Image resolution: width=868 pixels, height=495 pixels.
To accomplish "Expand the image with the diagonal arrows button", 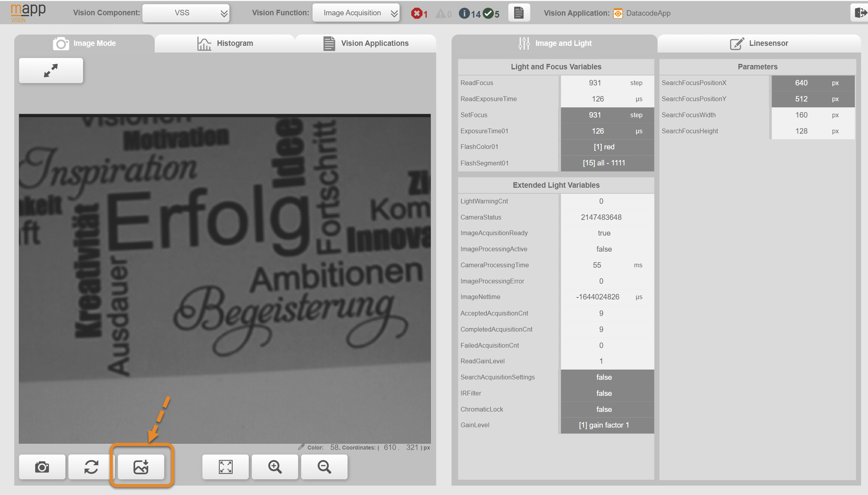I will [51, 71].
